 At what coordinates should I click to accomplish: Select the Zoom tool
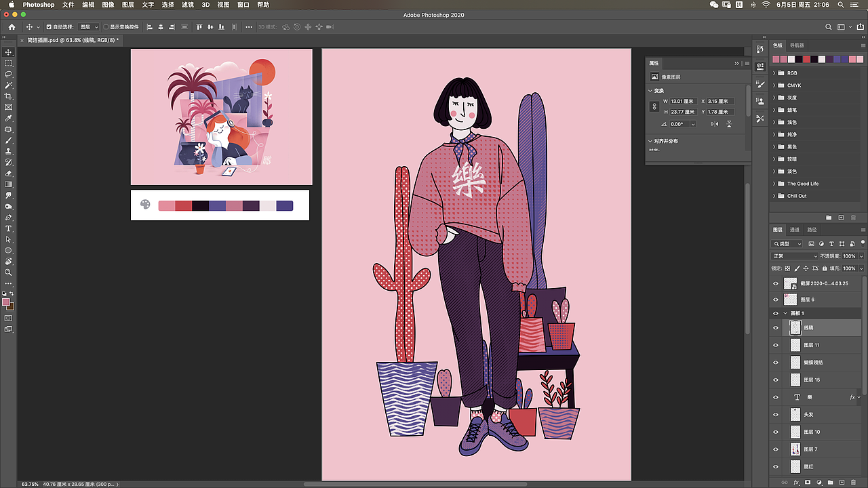9,272
